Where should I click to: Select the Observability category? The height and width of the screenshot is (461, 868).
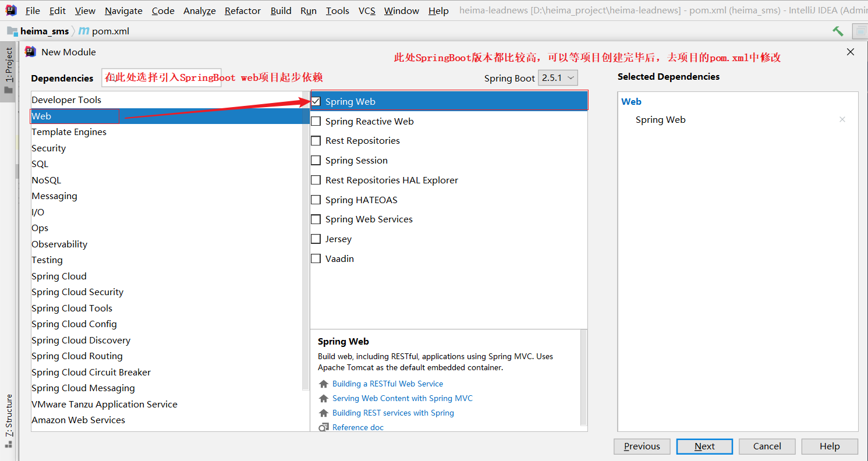pyautogui.click(x=166, y=244)
